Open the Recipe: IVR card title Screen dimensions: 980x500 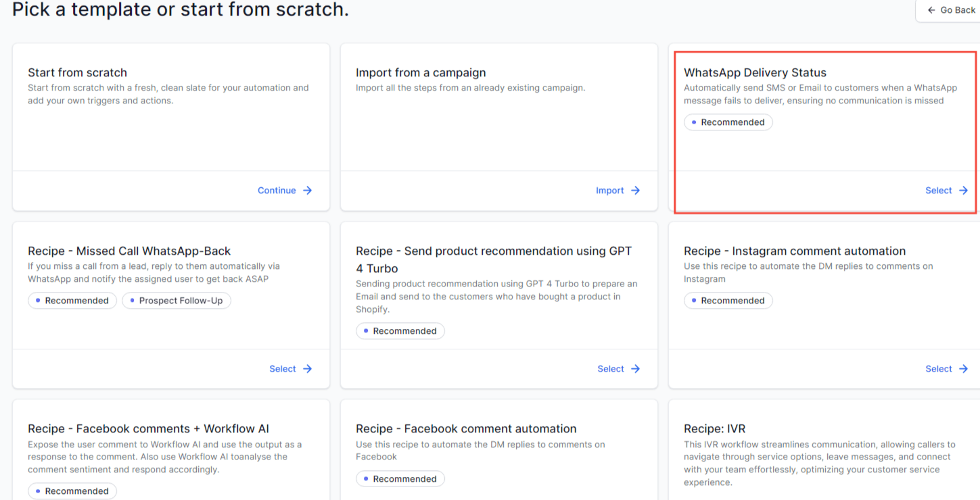tap(714, 429)
